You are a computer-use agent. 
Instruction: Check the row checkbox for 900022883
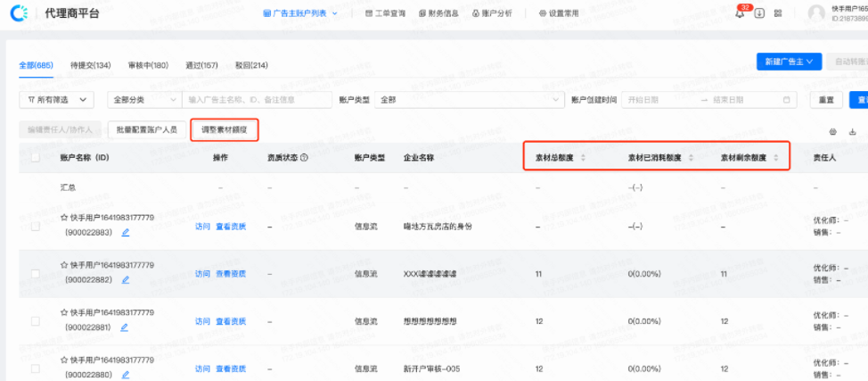36,227
